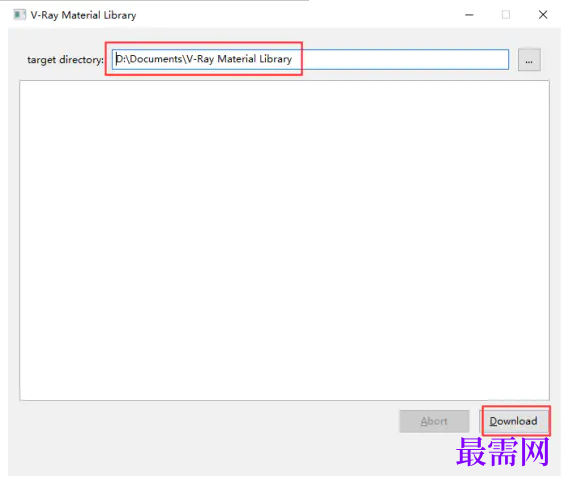This screenshot has width=568, height=483.
Task: Click the V-Ray Material Library title icon
Action: [x=20, y=15]
